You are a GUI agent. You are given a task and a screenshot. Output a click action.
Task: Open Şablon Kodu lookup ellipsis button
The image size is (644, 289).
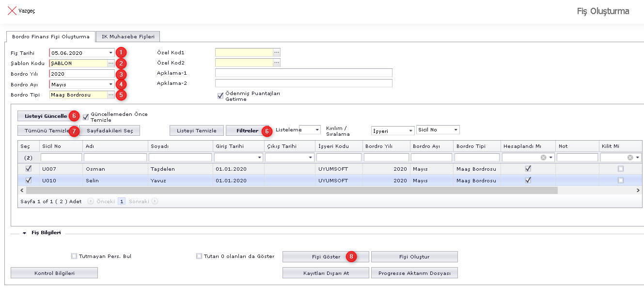(x=111, y=63)
